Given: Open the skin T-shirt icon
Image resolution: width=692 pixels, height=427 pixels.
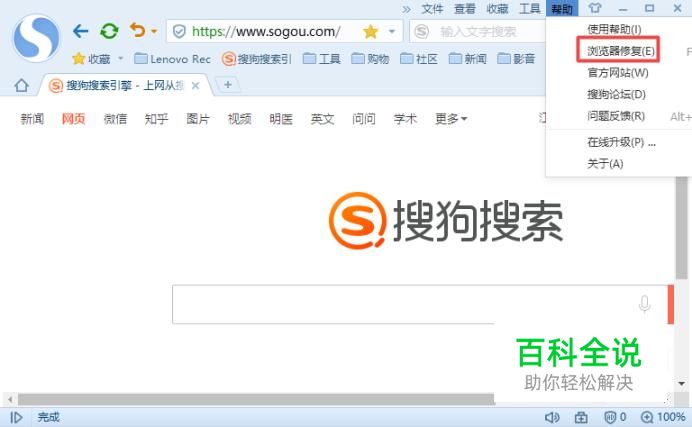Looking at the screenshot, I should [x=594, y=8].
